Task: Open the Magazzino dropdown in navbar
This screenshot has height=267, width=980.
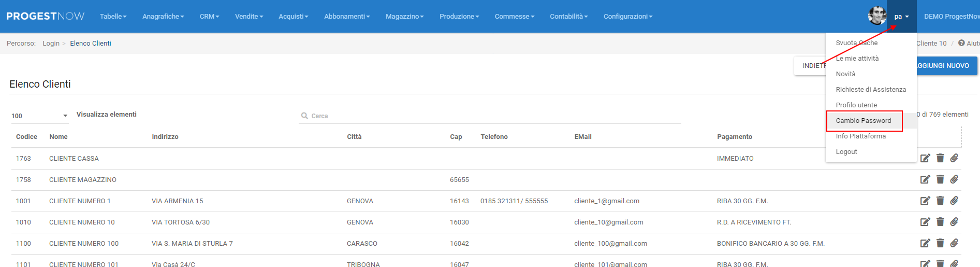Action: [x=404, y=17]
